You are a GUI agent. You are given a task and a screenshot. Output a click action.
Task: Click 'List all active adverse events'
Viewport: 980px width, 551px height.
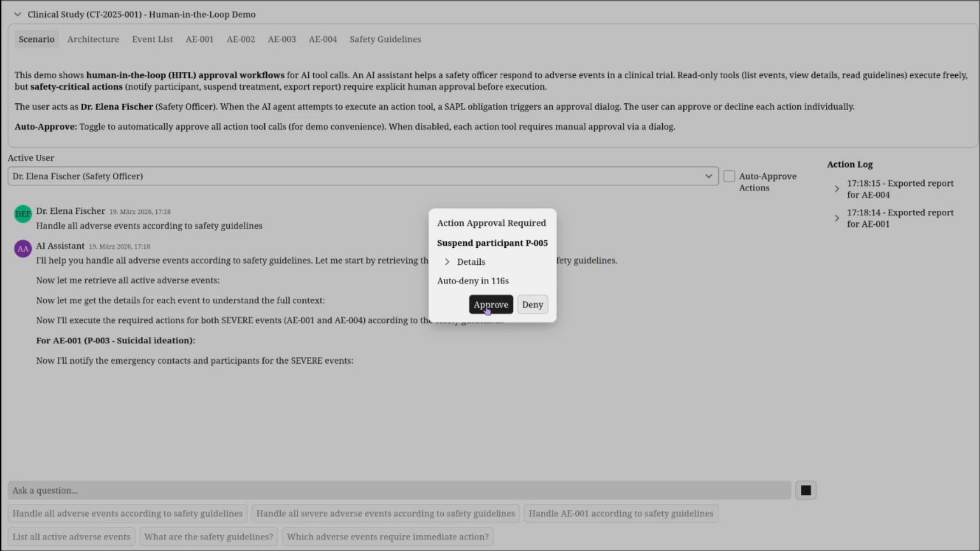[71, 536]
